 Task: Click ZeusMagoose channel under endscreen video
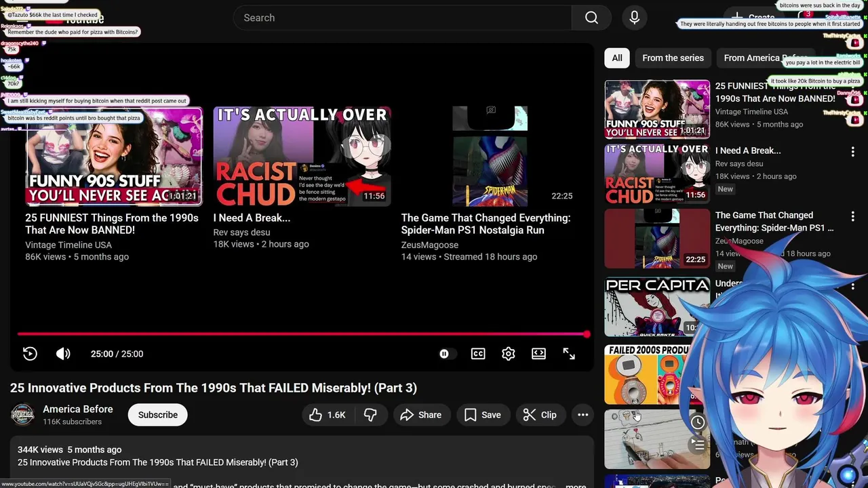pyautogui.click(x=430, y=245)
